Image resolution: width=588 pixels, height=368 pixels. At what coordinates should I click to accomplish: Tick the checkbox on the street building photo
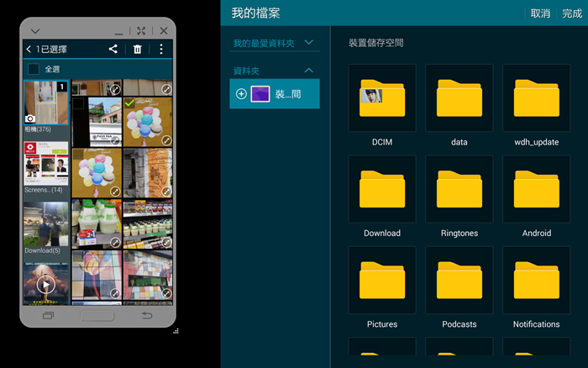(x=78, y=103)
